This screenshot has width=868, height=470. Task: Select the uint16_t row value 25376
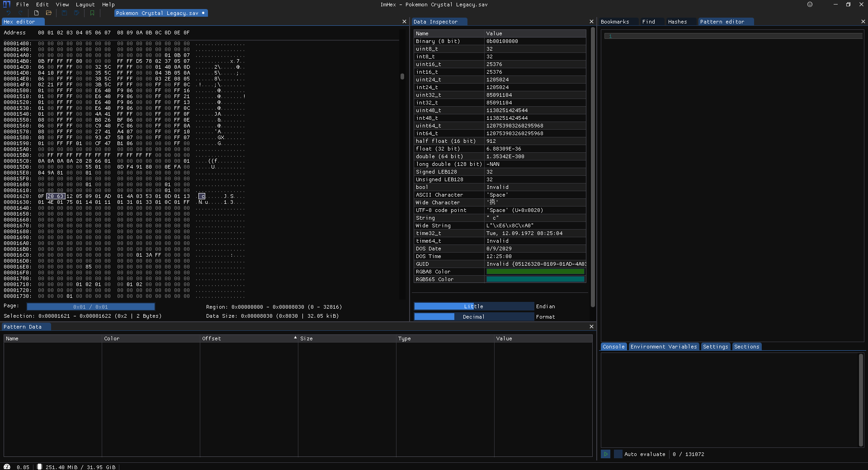pyautogui.click(x=494, y=64)
